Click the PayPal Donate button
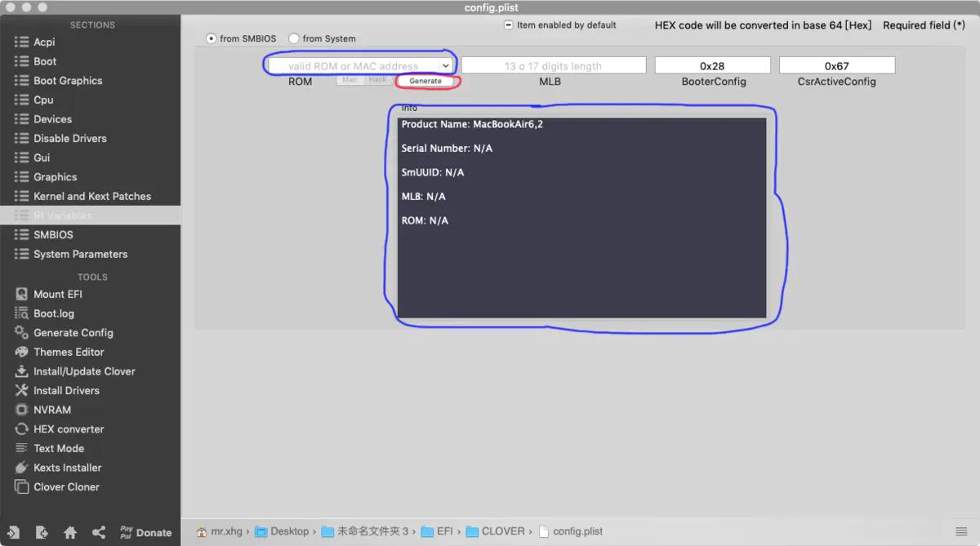Screen dimensions: 980x546 click(x=145, y=532)
